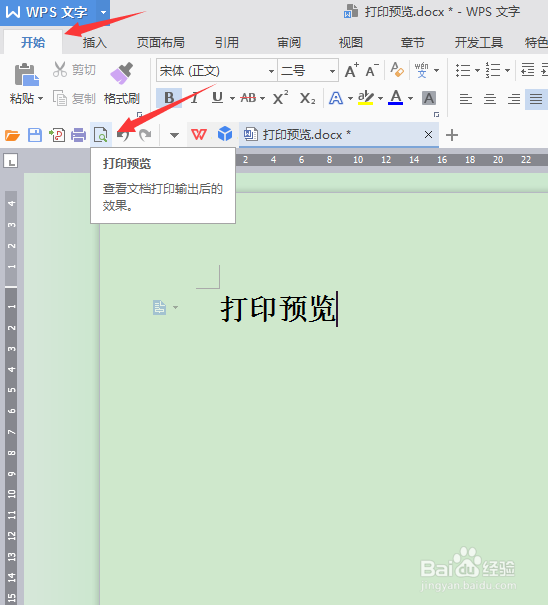Image resolution: width=548 pixels, height=605 pixels.
Task: Open the WPS 文字 application menu arrow
Action: coord(103,12)
